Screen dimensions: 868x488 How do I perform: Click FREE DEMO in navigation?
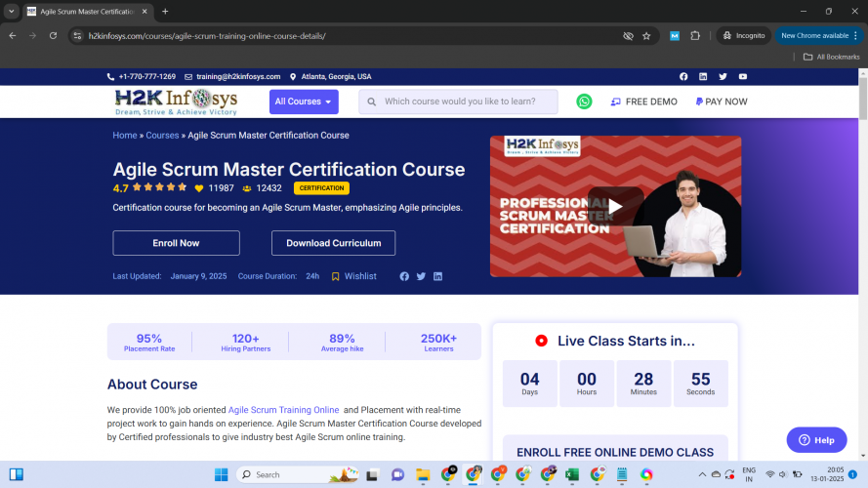643,102
